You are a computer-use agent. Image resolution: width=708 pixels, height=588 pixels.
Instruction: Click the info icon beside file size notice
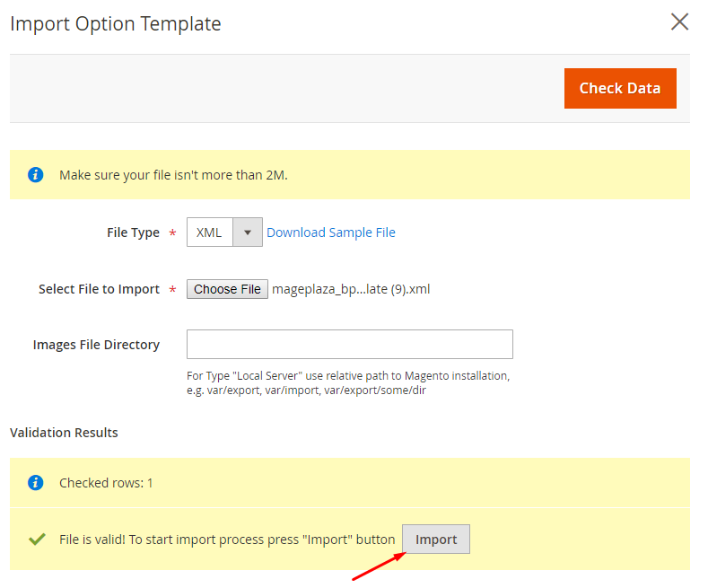(36, 175)
